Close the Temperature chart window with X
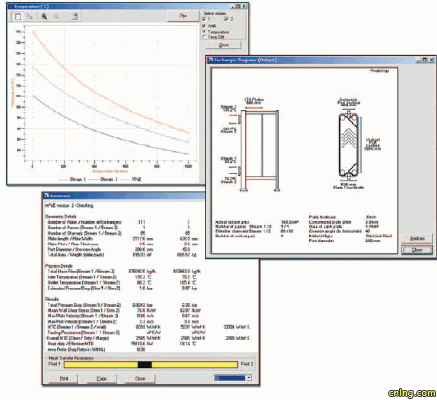 (244, 6)
